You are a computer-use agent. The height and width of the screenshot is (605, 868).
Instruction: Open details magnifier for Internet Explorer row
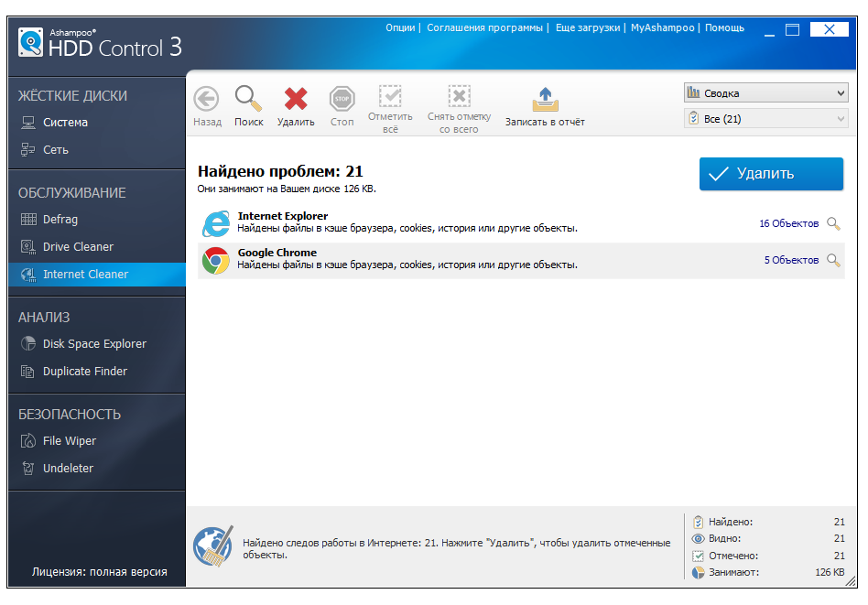tap(833, 223)
